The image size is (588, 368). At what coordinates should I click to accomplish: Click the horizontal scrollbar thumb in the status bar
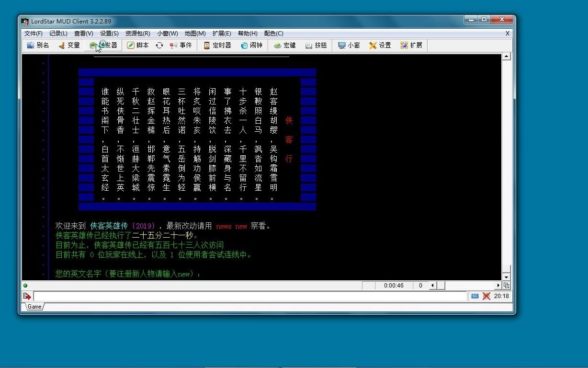click(441, 286)
